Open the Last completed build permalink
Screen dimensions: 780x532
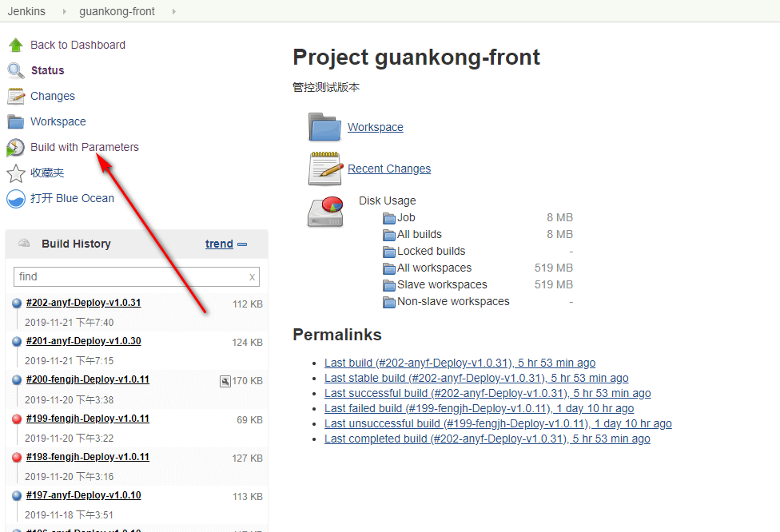(487, 439)
